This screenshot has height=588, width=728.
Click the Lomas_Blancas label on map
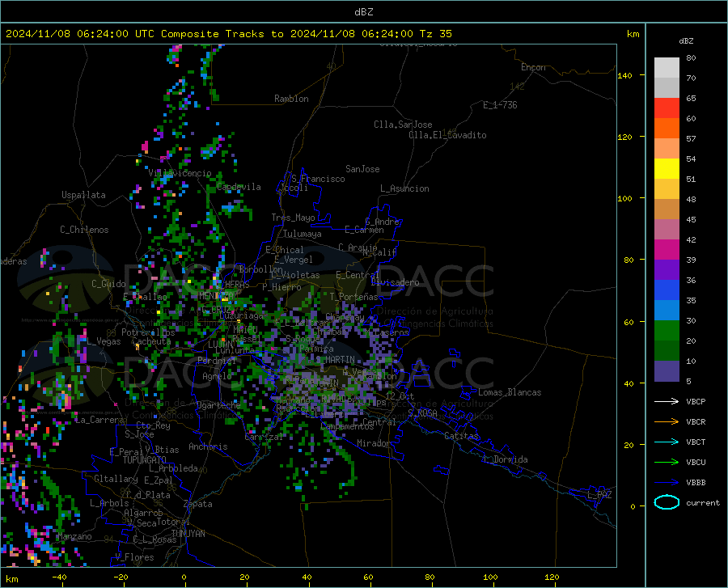point(510,392)
